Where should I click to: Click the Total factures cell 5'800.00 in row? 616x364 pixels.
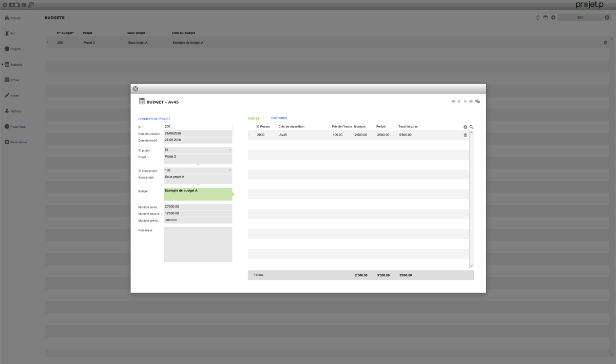[x=405, y=135]
